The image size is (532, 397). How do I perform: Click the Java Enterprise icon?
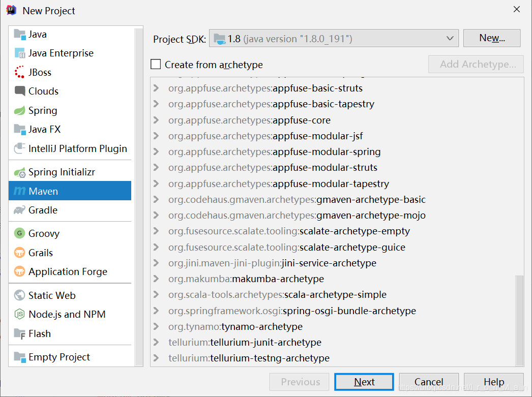(20, 53)
